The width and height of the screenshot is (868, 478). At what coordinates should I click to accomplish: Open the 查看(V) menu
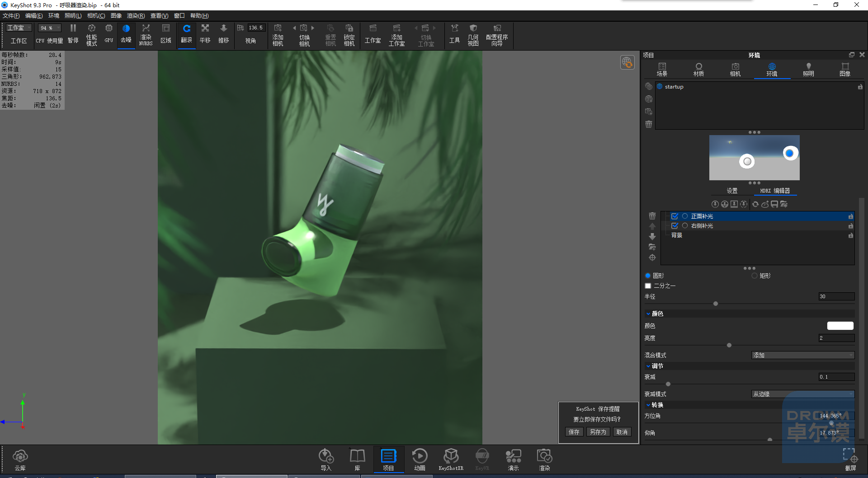point(159,16)
